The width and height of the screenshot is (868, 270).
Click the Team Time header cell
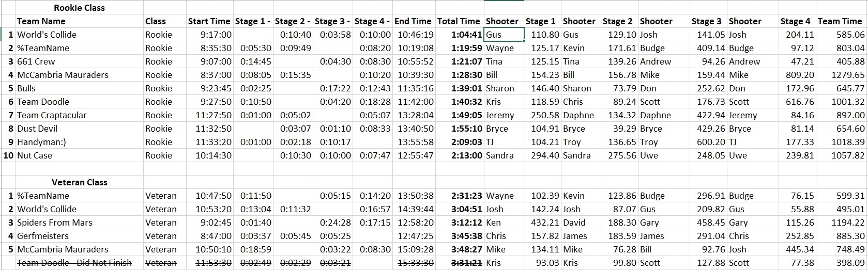click(840, 21)
